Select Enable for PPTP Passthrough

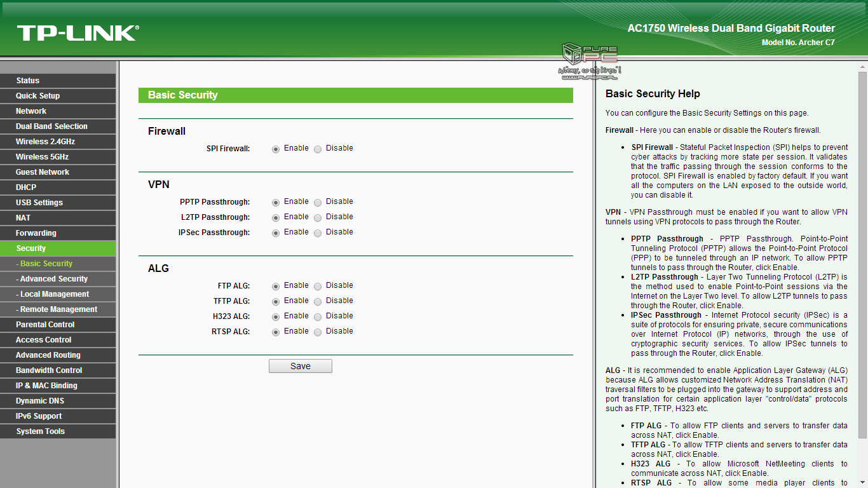(276, 203)
